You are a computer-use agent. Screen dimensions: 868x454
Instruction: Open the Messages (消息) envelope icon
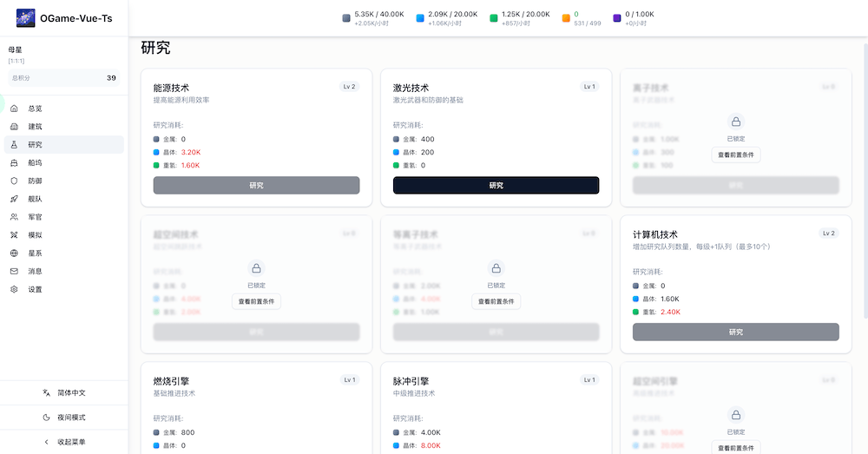(x=14, y=271)
